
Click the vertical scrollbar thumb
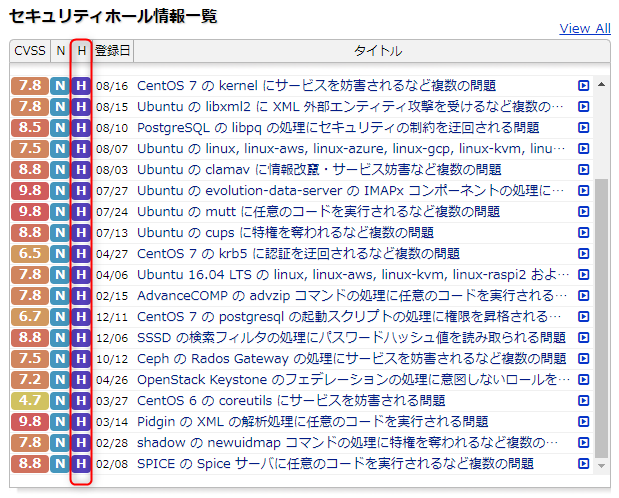(601, 319)
